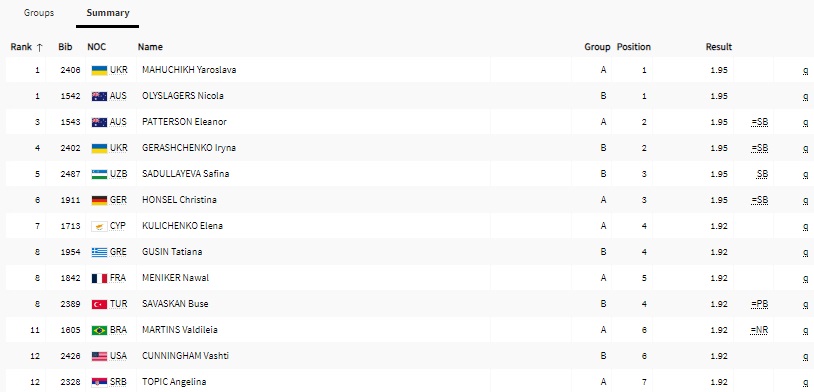
Task: Click the Germany flag icon
Action: pos(99,200)
